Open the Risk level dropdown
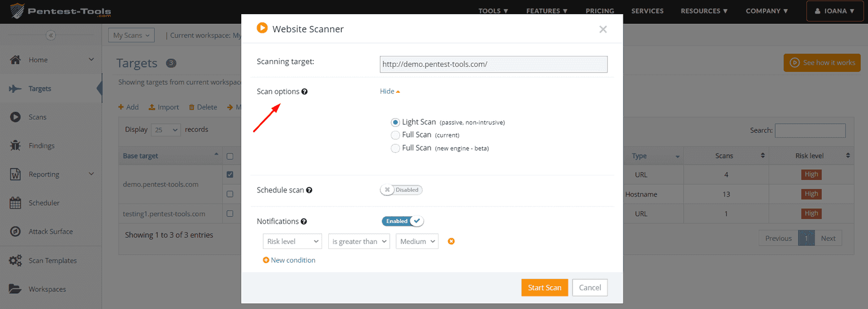 pos(292,242)
